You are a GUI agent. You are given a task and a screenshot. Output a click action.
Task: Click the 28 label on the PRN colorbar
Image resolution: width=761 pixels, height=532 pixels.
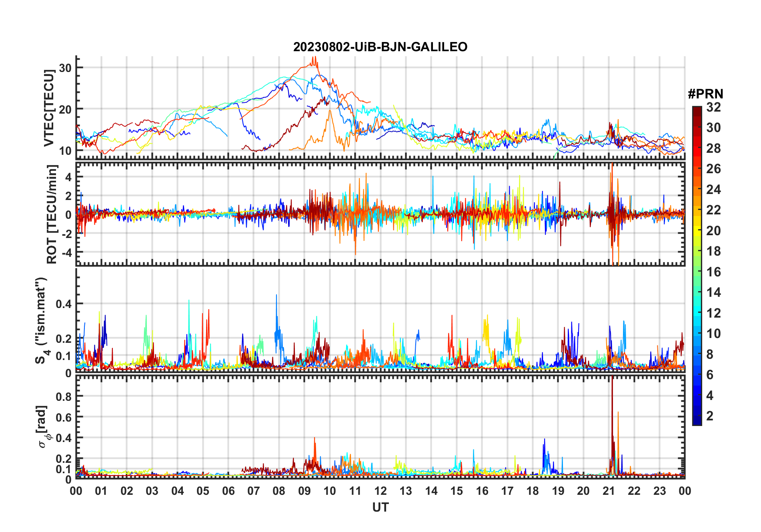713,148
